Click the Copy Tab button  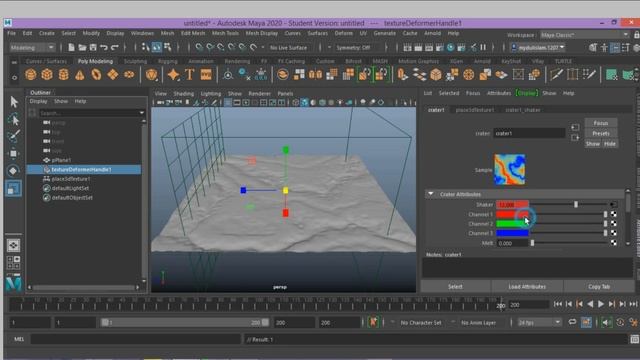point(599,287)
